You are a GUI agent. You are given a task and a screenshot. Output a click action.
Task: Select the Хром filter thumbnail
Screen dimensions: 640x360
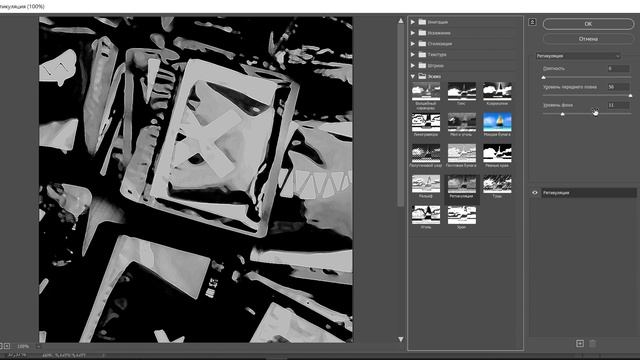[x=462, y=215]
